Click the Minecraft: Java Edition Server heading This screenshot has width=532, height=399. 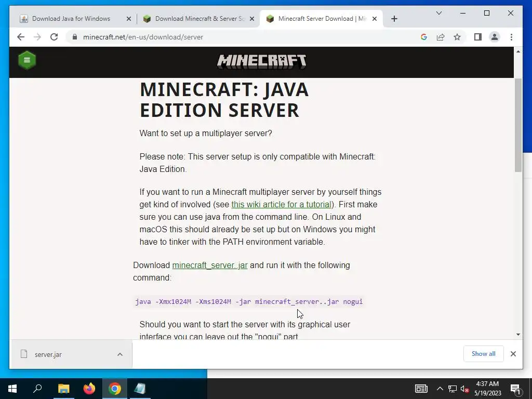224,100
